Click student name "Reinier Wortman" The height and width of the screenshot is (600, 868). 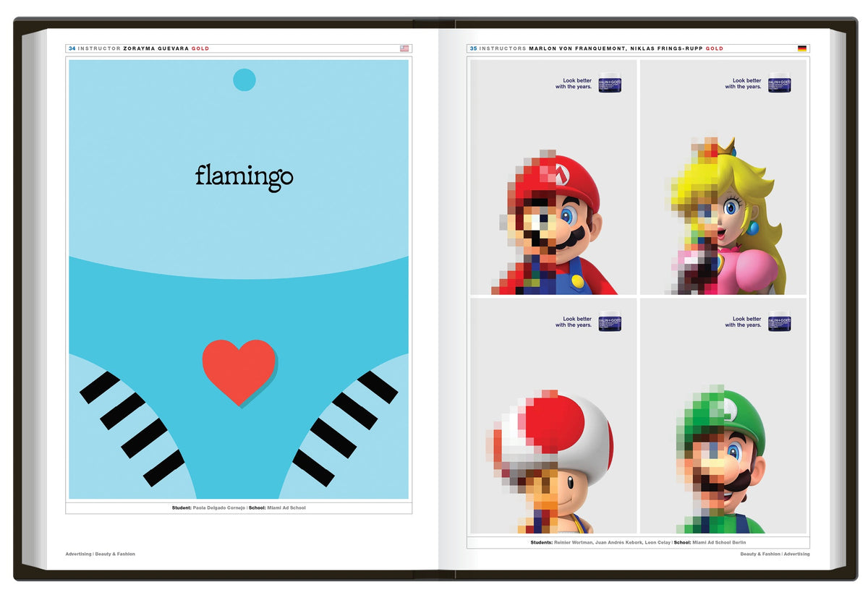(x=573, y=542)
